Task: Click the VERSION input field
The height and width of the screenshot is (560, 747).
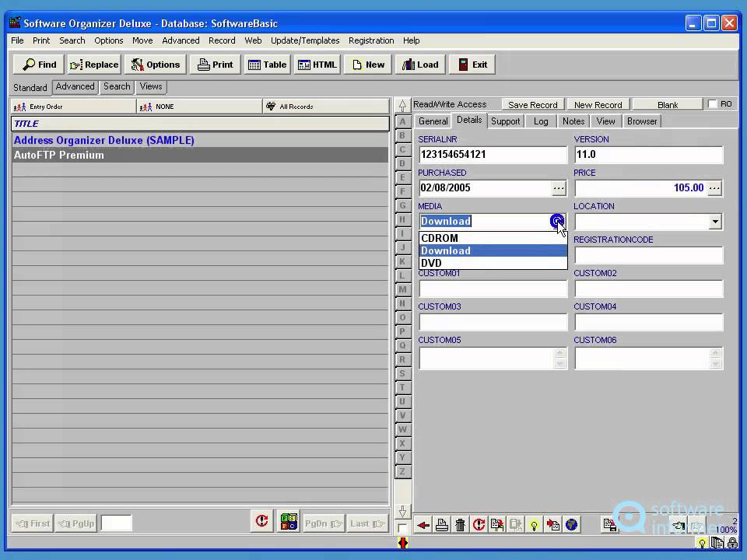Action: (x=648, y=155)
